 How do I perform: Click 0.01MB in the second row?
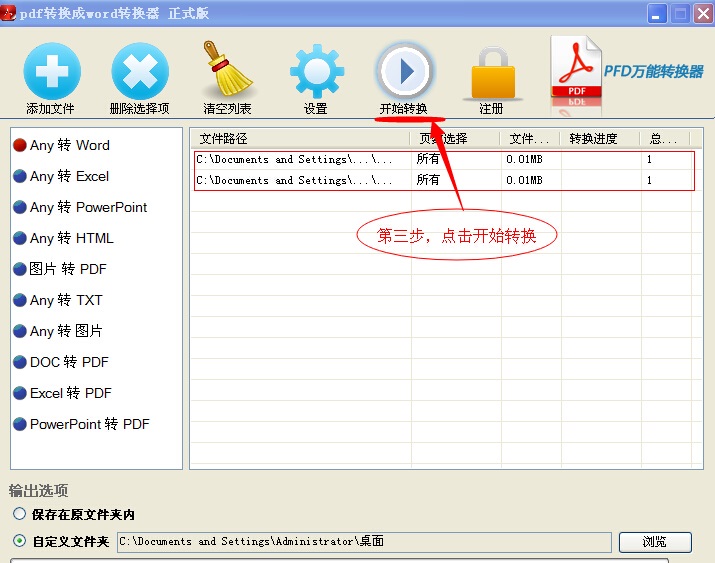pos(524,180)
